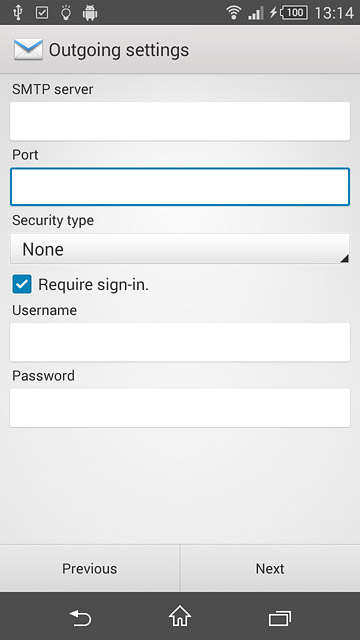Tap the 13:14 clock in status bar

[334, 13]
